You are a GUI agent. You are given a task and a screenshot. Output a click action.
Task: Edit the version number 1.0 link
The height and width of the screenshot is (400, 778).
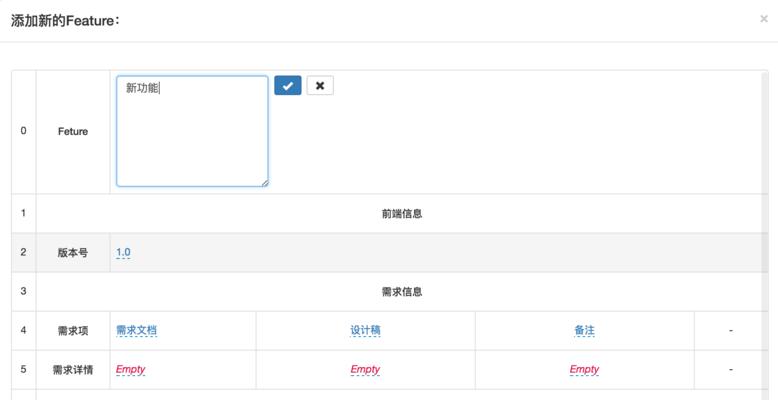point(123,252)
